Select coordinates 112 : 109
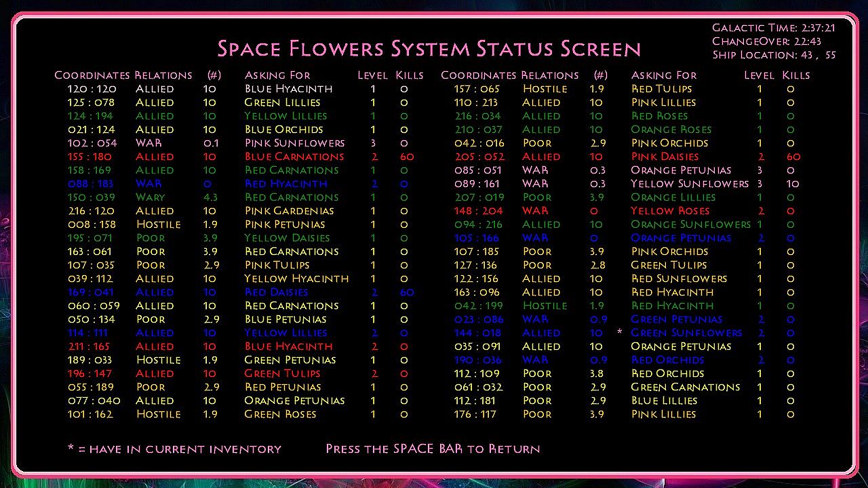Viewport: 868px width, 488px height. 476,373
